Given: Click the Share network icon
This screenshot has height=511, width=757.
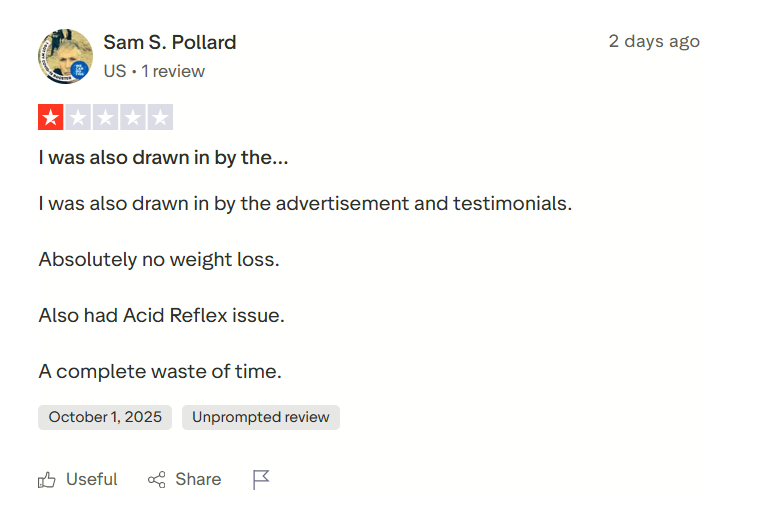Looking at the screenshot, I should coord(157,480).
